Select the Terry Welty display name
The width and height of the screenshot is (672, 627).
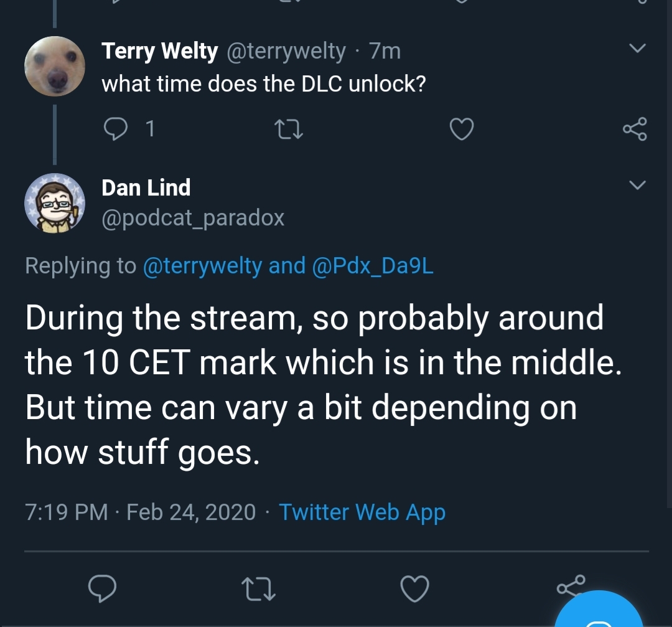160,51
